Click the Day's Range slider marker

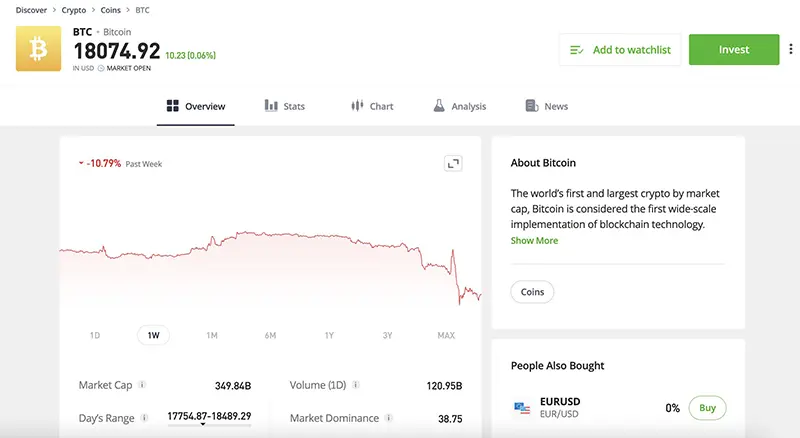(203, 424)
